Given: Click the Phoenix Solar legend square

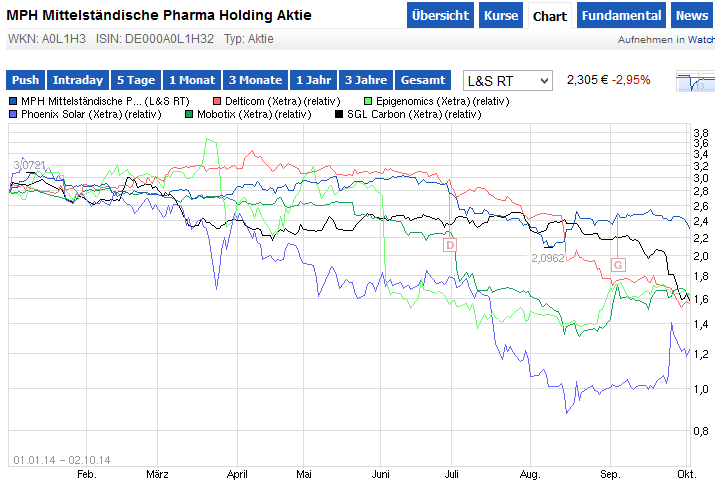Looking at the screenshot, I should (12, 115).
